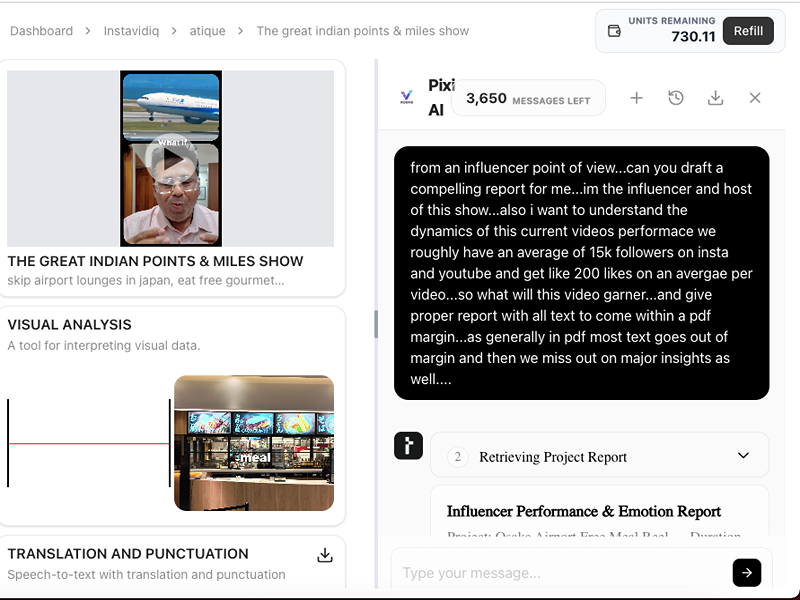Play the Great Indian Points & Miles video
The image size is (800, 600).
(172, 160)
